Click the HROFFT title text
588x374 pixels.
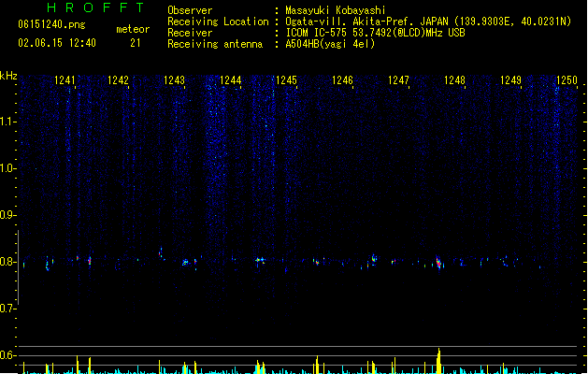coord(96,7)
